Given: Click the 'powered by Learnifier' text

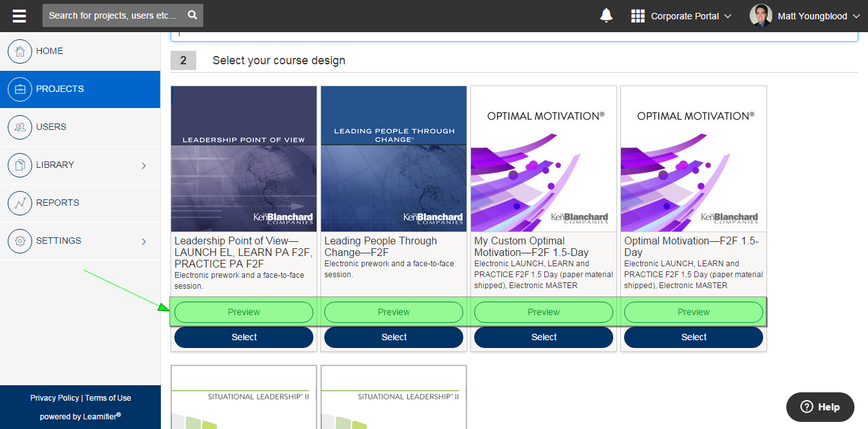Looking at the screenshot, I should click(80, 416).
